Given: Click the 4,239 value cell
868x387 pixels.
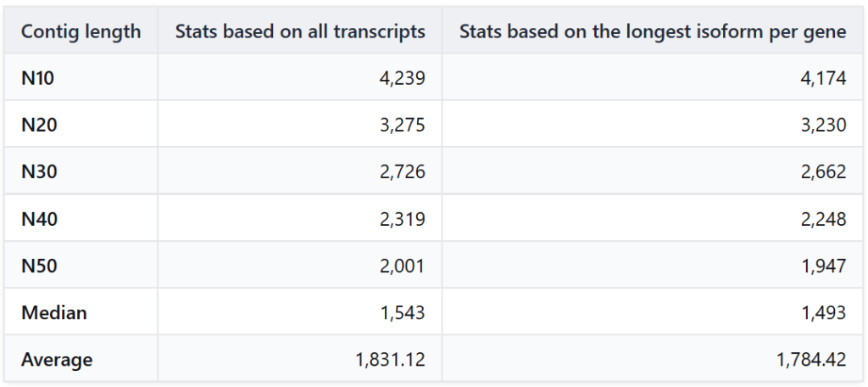Looking at the screenshot, I should coord(402,78).
